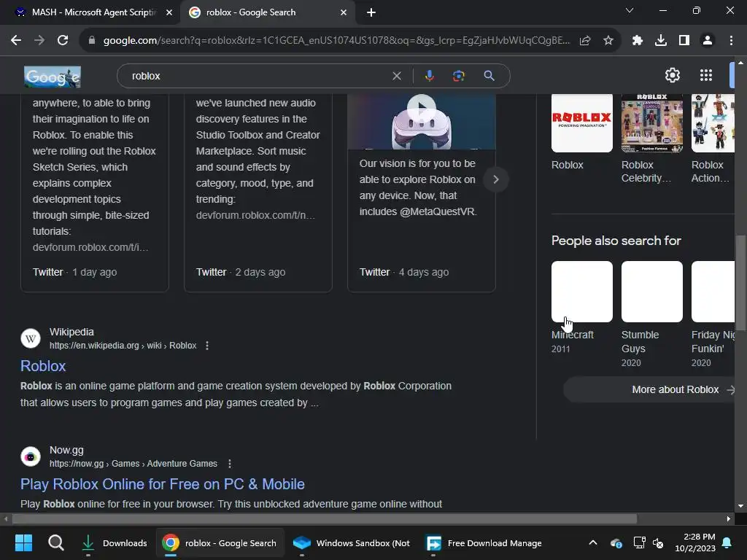Select Stumble Guys related search
This screenshot has height=560, width=747.
tap(651, 314)
